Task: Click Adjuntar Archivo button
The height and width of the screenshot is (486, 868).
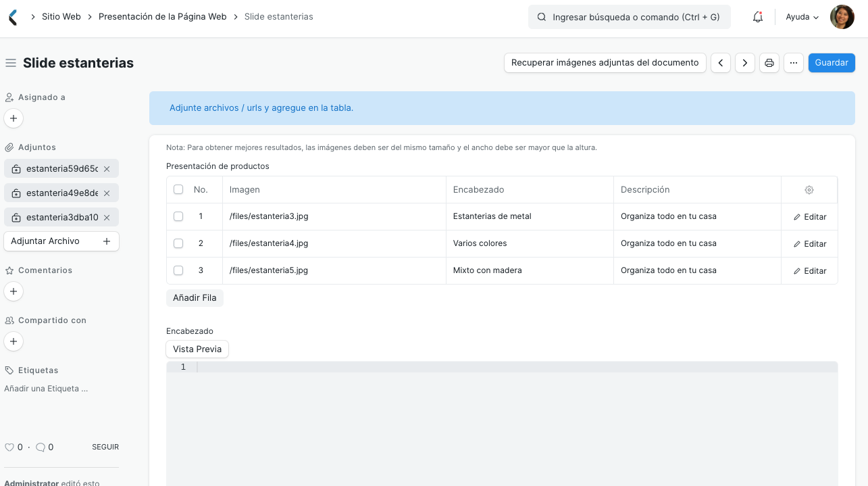Action: [61, 241]
